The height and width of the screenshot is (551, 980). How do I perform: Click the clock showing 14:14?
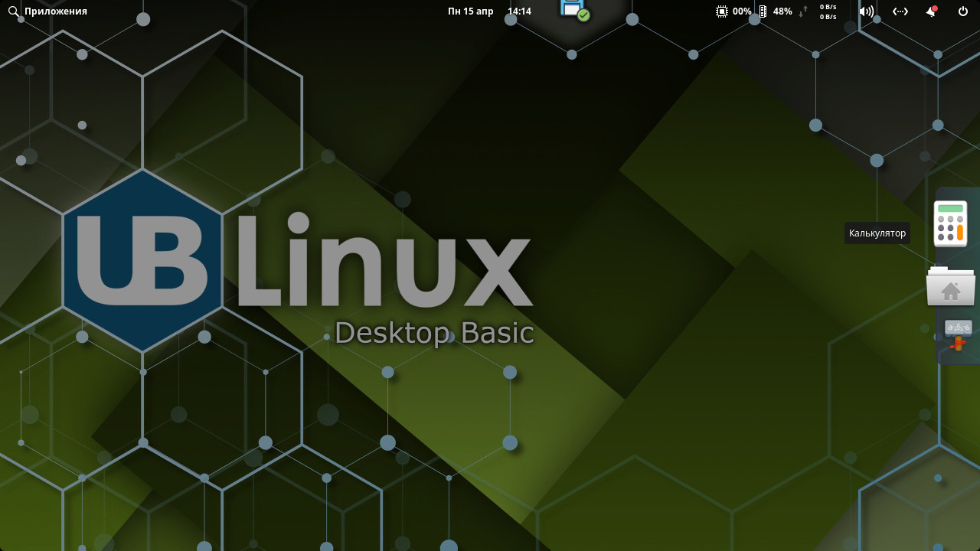(x=520, y=11)
